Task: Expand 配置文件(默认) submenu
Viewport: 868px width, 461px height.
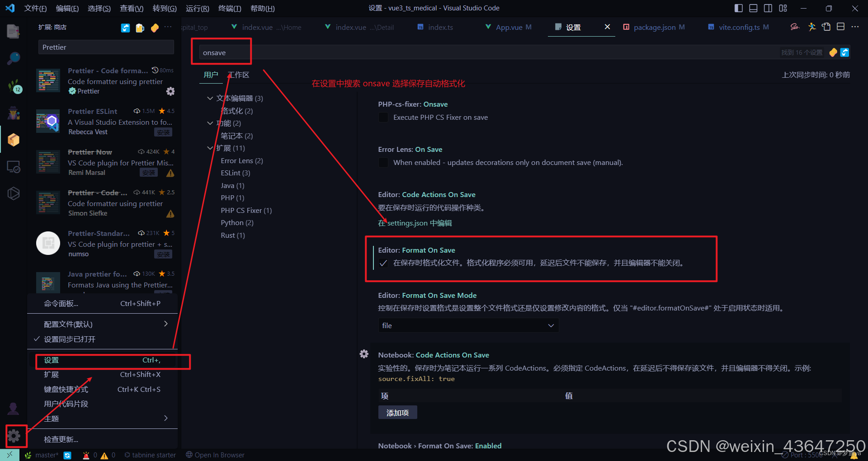Action: click(103, 324)
